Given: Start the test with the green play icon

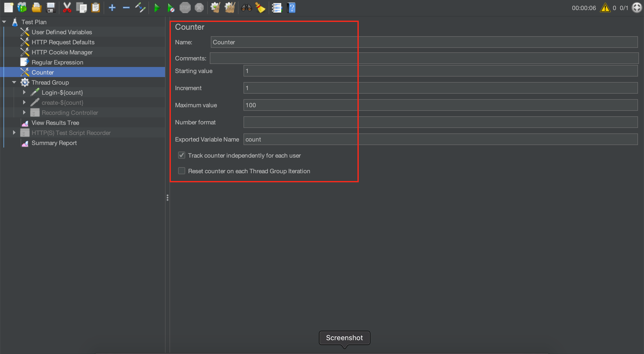Looking at the screenshot, I should 157,8.
